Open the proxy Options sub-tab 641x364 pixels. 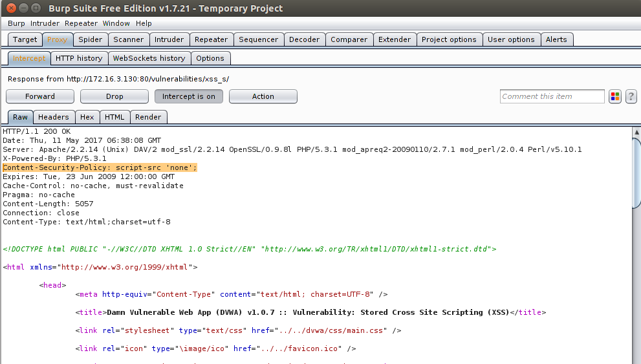pyautogui.click(x=210, y=58)
